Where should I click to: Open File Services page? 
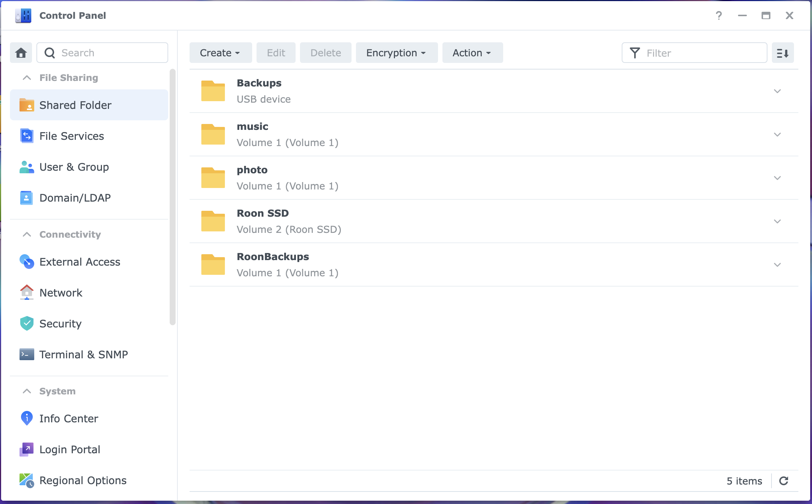pos(89,136)
